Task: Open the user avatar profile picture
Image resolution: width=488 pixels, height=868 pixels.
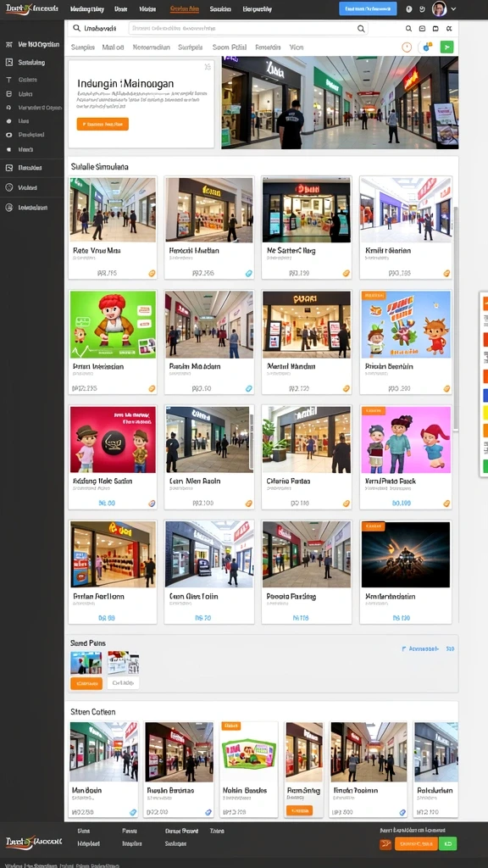Action: [x=440, y=8]
